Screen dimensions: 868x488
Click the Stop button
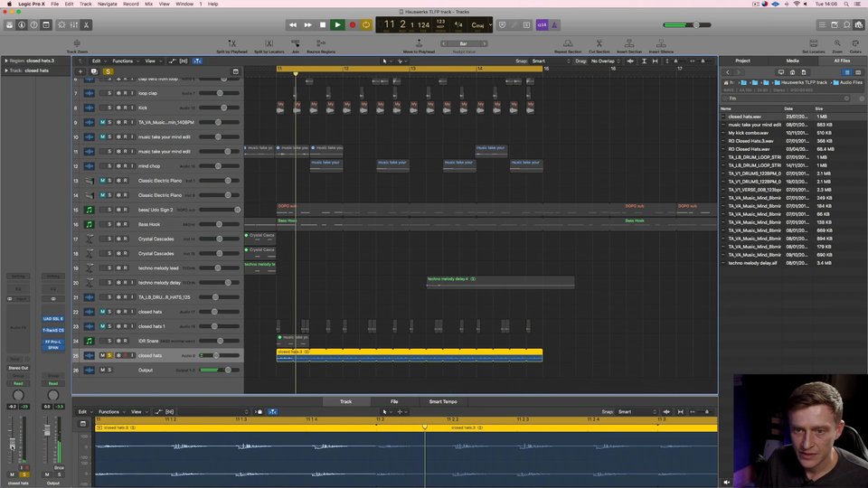[x=323, y=25]
